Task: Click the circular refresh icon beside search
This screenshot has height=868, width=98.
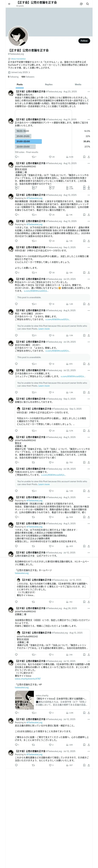Action: pos(81,4)
